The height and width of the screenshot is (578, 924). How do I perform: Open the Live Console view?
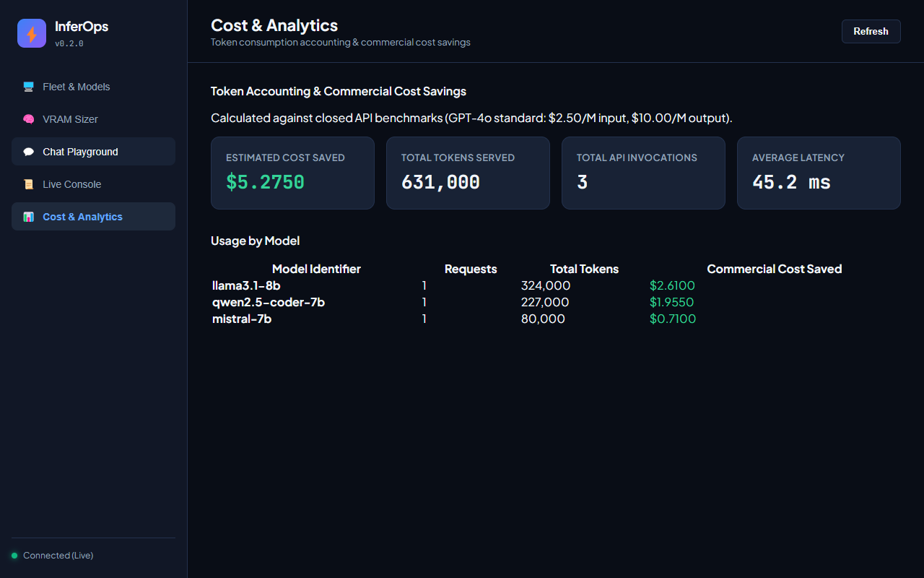tap(93, 184)
